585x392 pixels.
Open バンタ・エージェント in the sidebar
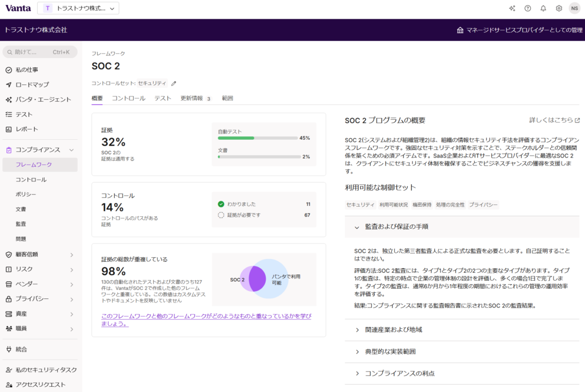coord(43,99)
